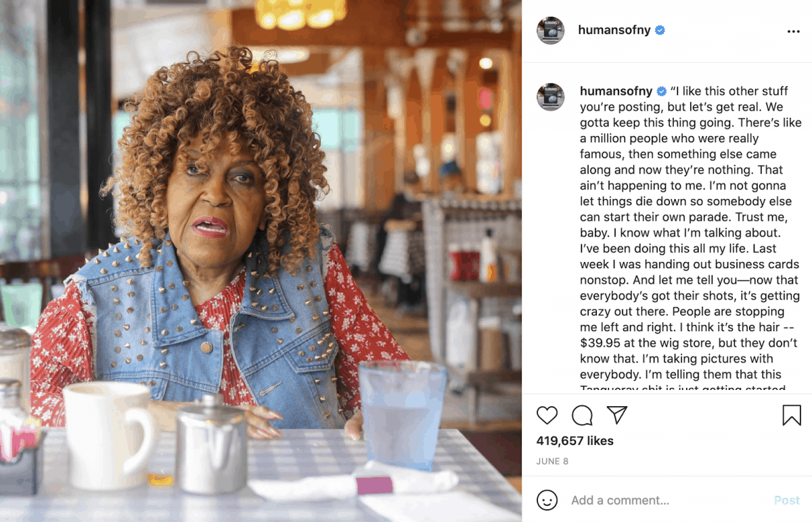Open the three-dot more options menu
Screen dimensions: 812x522
(x=794, y=31)
